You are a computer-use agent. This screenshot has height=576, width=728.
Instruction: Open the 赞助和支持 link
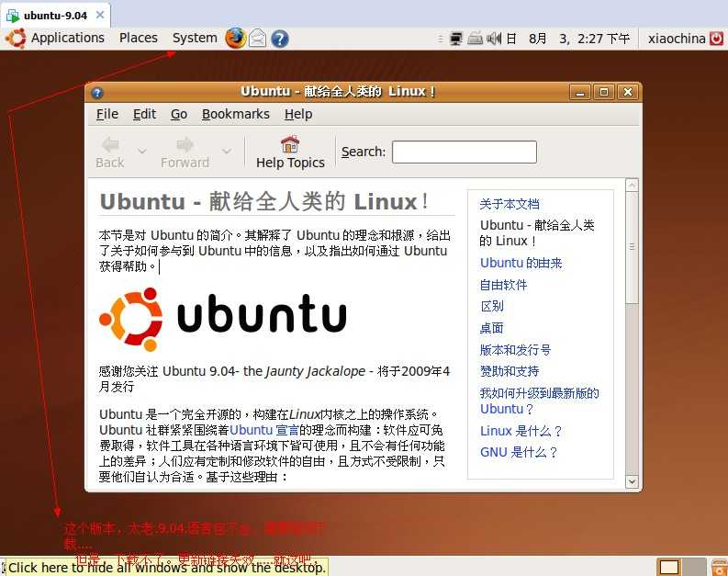tap(510, 371)
